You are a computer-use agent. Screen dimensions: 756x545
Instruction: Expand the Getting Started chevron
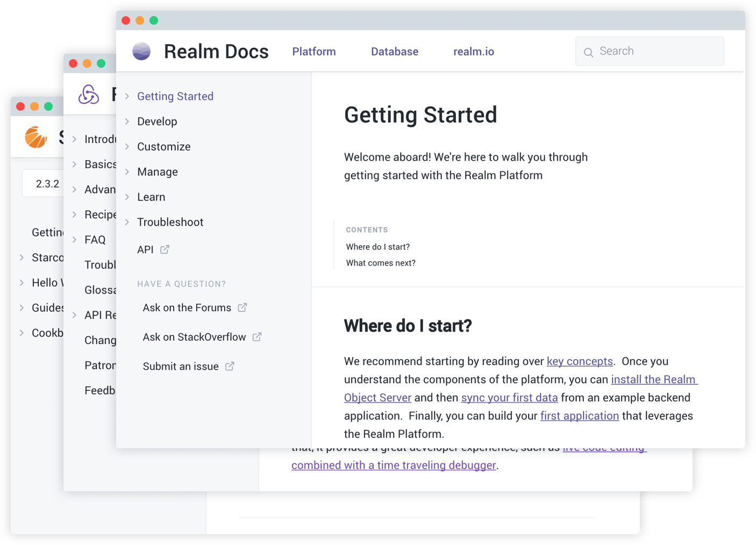coord(127,96)
